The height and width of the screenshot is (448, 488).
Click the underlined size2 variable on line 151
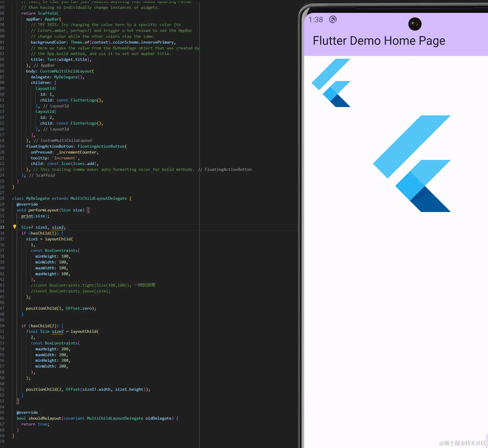tap(58, 331)
